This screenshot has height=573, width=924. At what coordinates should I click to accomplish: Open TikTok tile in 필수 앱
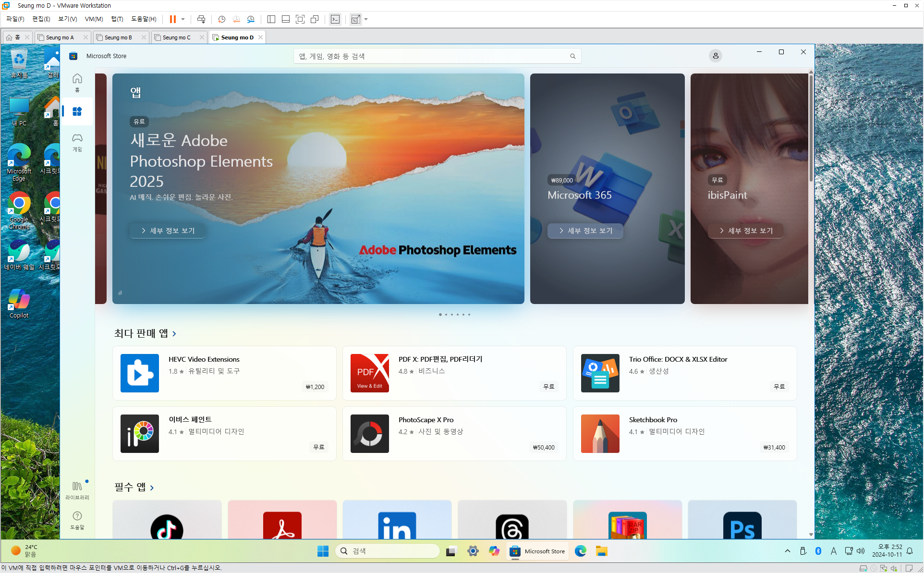167,520
